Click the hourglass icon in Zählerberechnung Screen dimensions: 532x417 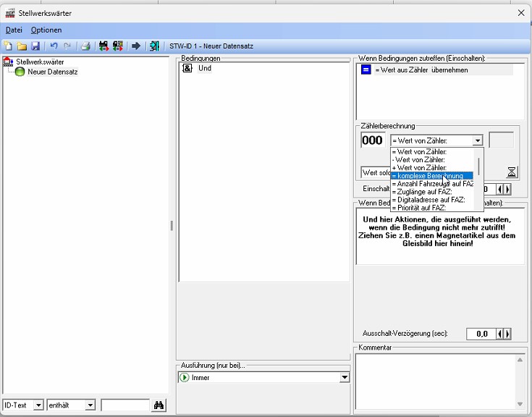pyautogui.click(x=512, y=172)
